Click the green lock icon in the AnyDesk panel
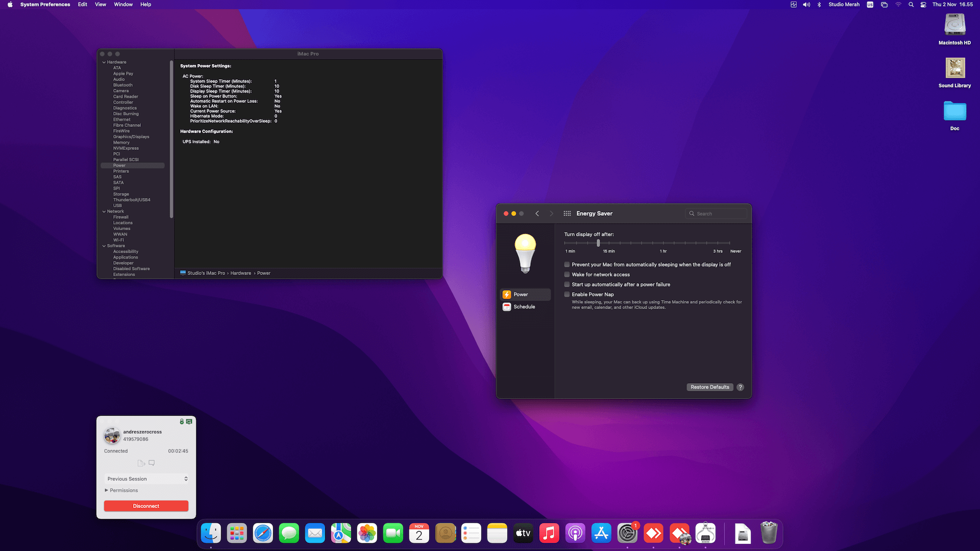Viewport: 980px width, 551px height. (182, 421)
